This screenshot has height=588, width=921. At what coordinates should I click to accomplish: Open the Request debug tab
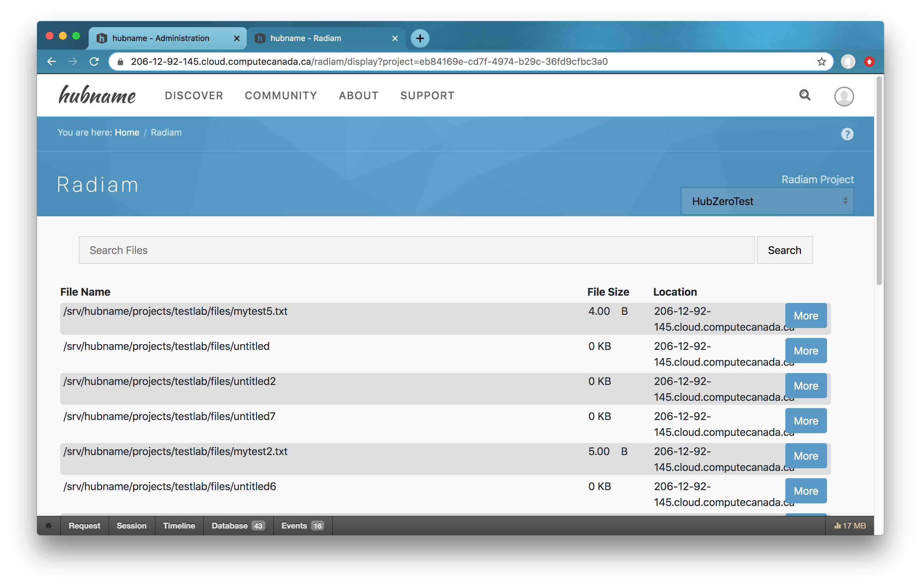[84, 525]
